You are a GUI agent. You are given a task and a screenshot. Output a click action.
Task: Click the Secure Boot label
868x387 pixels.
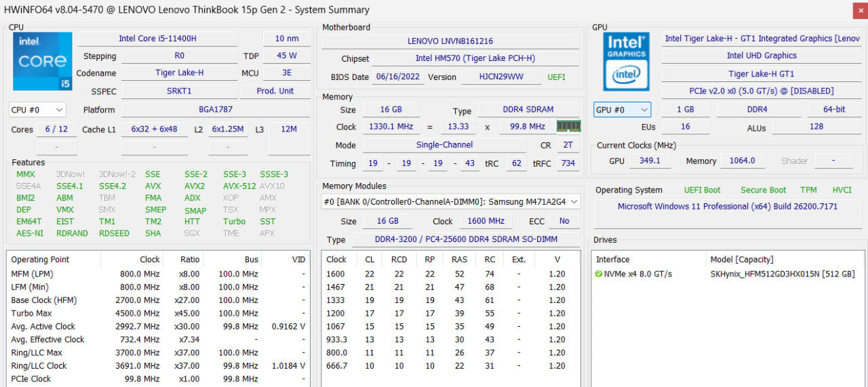(763, 190)
